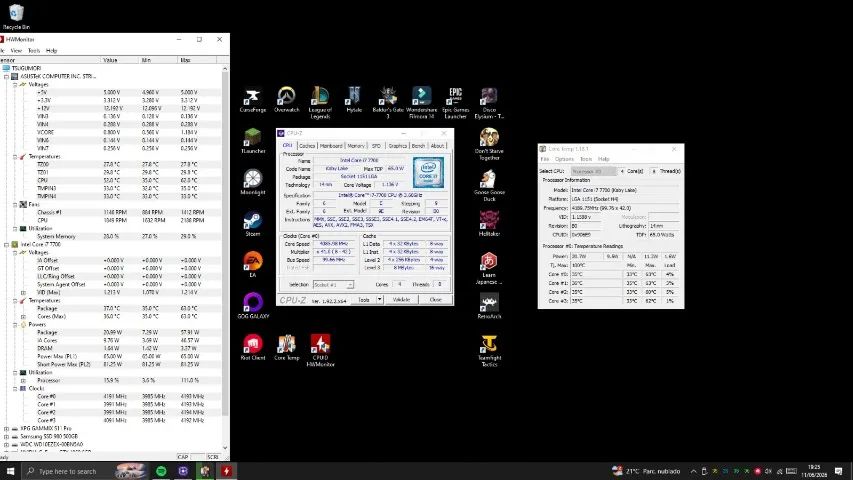This screenshot has height=480, width=853.
Task: Launch the RetroArch desktop shortcut
Action: pyautogui.click(x=489, y=306)
